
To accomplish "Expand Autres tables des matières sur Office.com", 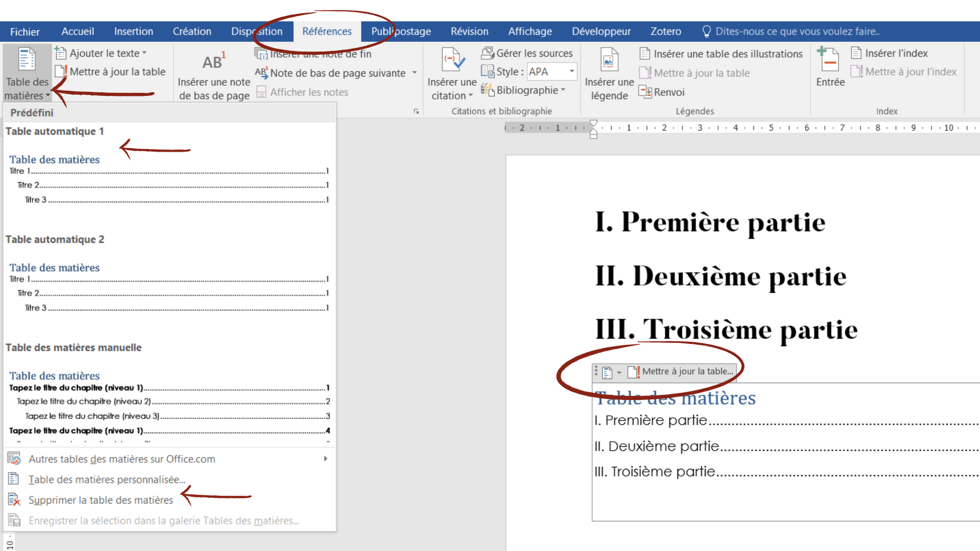I will click(x=122, y=459).
